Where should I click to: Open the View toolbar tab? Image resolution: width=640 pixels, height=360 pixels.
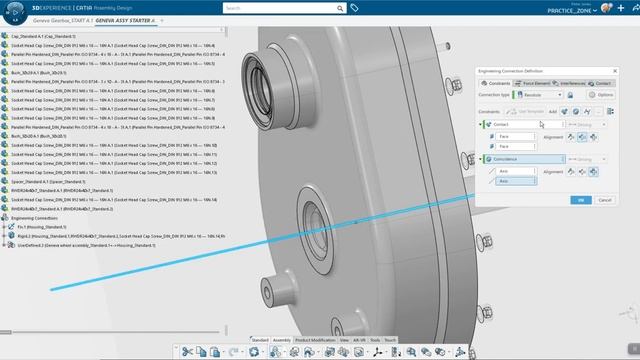(344, 340)
